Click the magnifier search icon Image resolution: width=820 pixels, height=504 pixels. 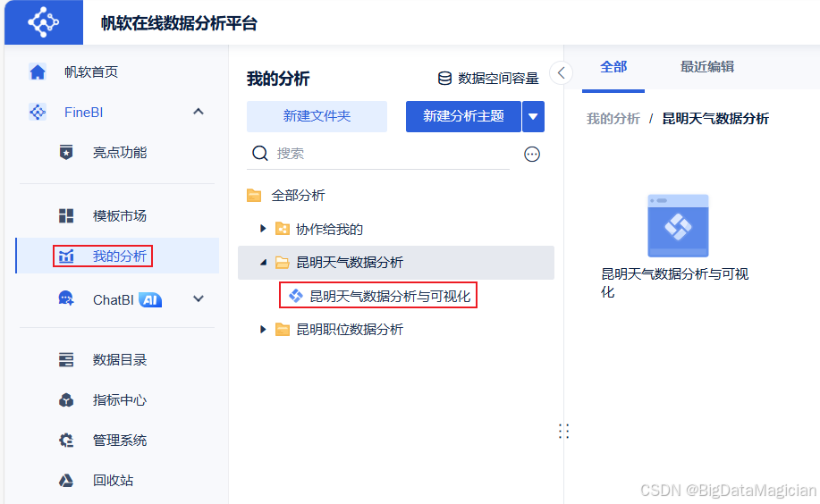pyautogui.click(x=260, y=153)
